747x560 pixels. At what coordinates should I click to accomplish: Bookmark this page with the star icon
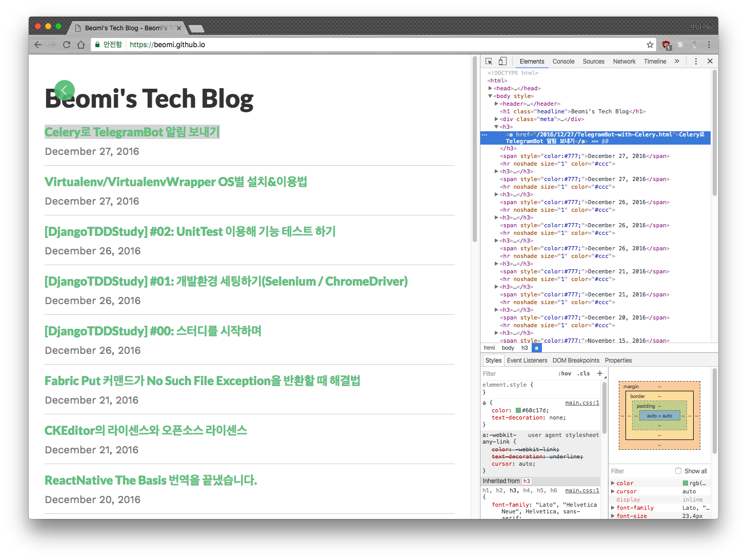point(650,45)
